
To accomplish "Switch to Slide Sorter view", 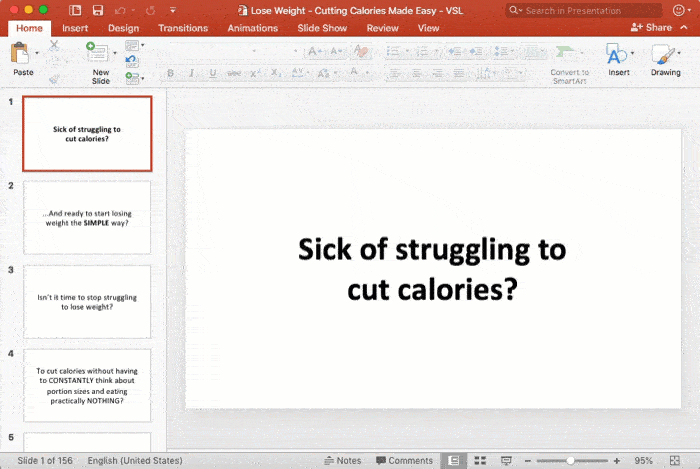I will point(480,461).
